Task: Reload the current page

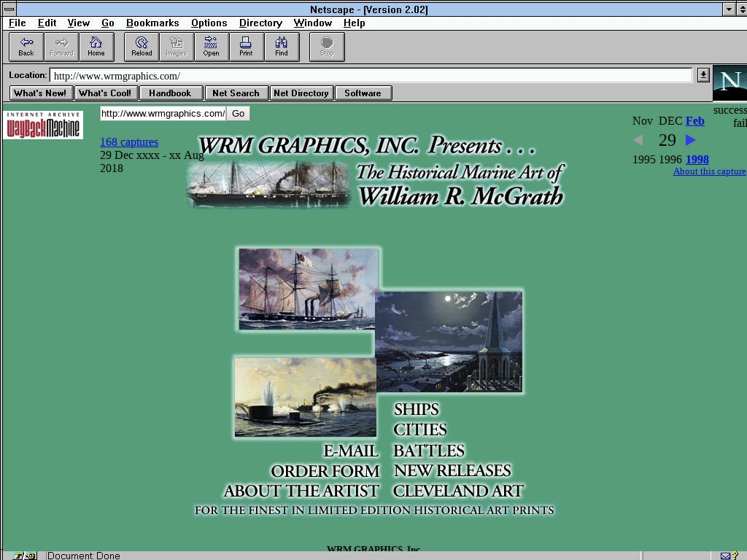Action: 142,47
